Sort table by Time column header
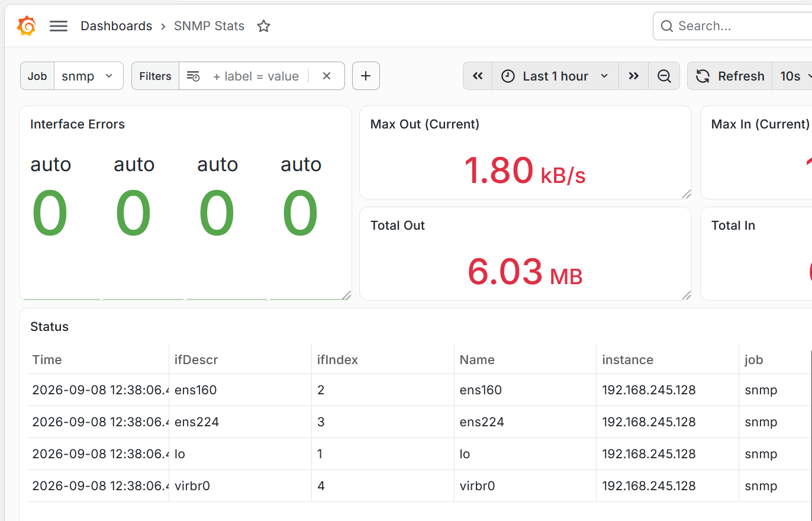The height and width of the screenshot is (521, 812). click(47, 360)
